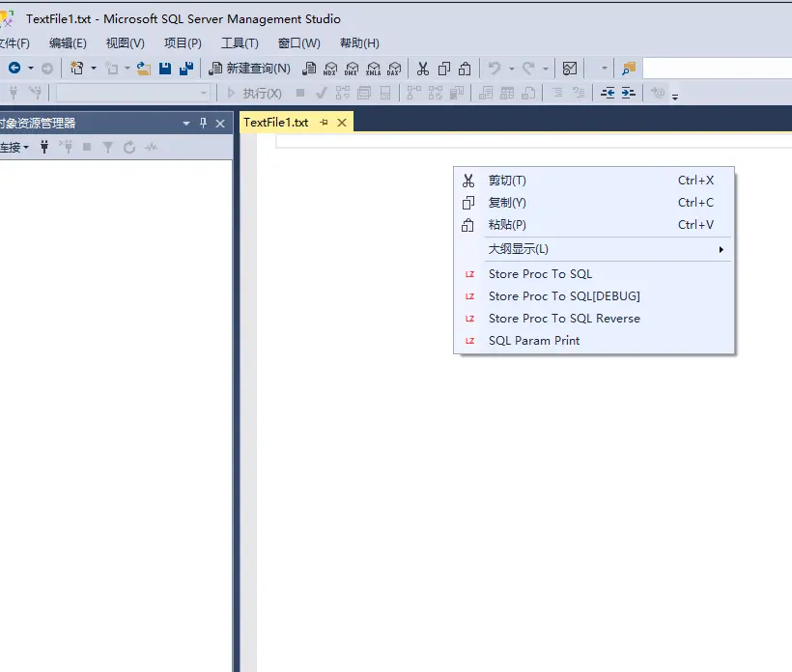Open the New Project dropdown arrow

(94, 69)
